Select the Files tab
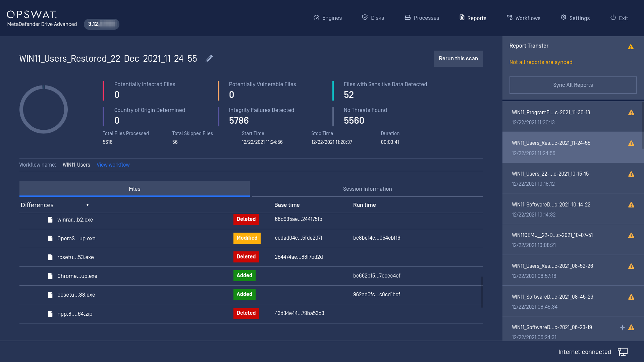Viewport: 644px width, 362px height. coord(135,189)
